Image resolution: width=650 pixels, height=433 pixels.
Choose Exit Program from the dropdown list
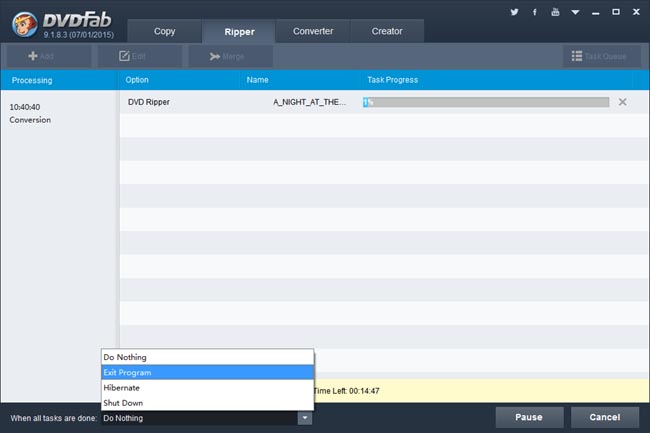[207, 372]
